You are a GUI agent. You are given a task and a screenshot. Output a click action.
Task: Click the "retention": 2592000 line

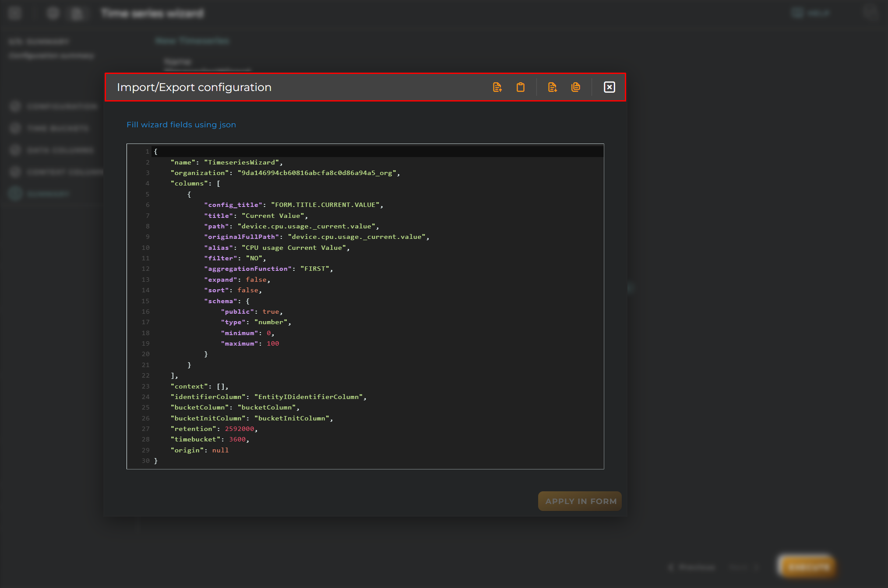tap(214, 429)
